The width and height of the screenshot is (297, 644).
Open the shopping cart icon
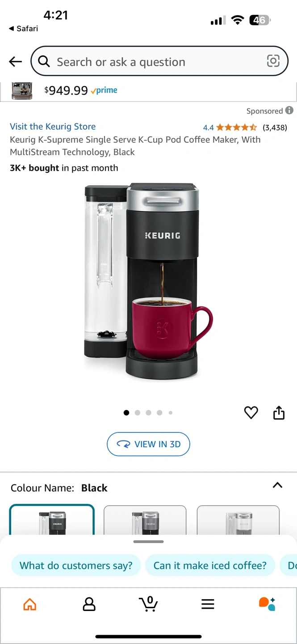[x=148, y=604]
